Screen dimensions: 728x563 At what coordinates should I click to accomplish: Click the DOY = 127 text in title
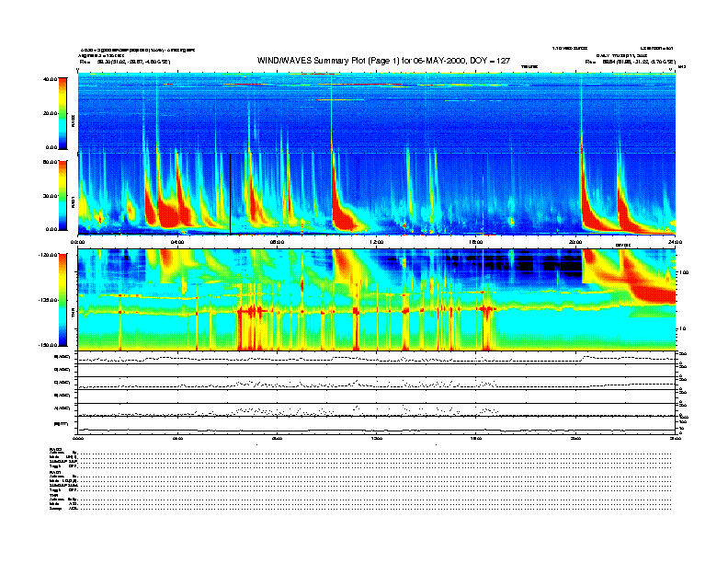point(490,61)
